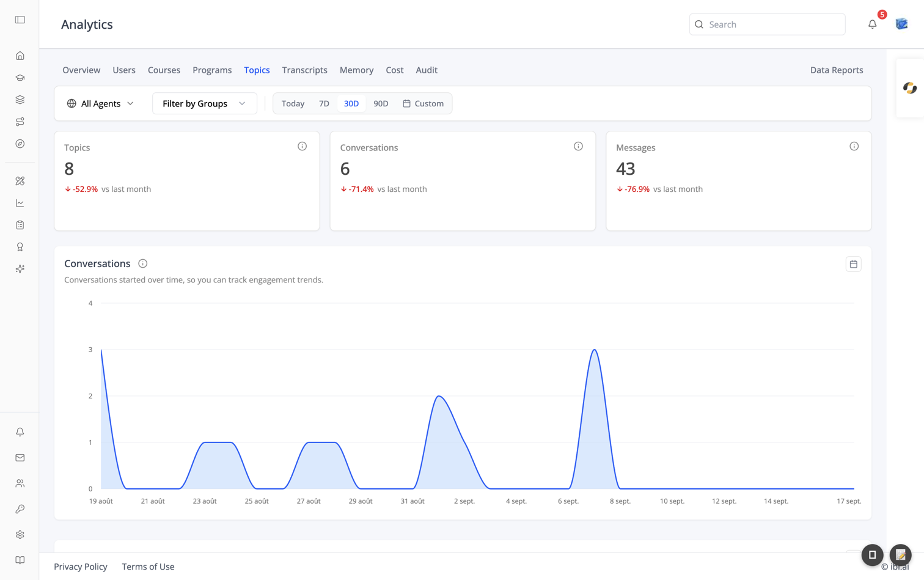924x580 pixels.
Task: Switch to the Memory tab
Action: coord(357,70)
